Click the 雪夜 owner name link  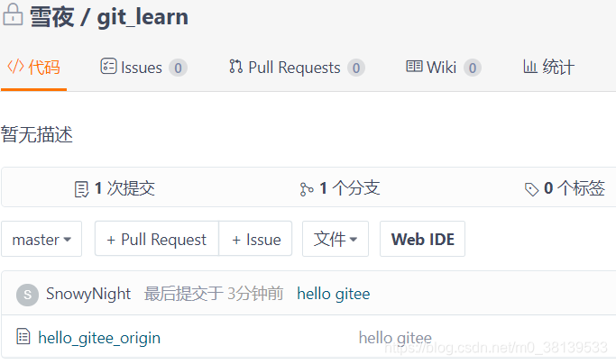tap(51, 17)
